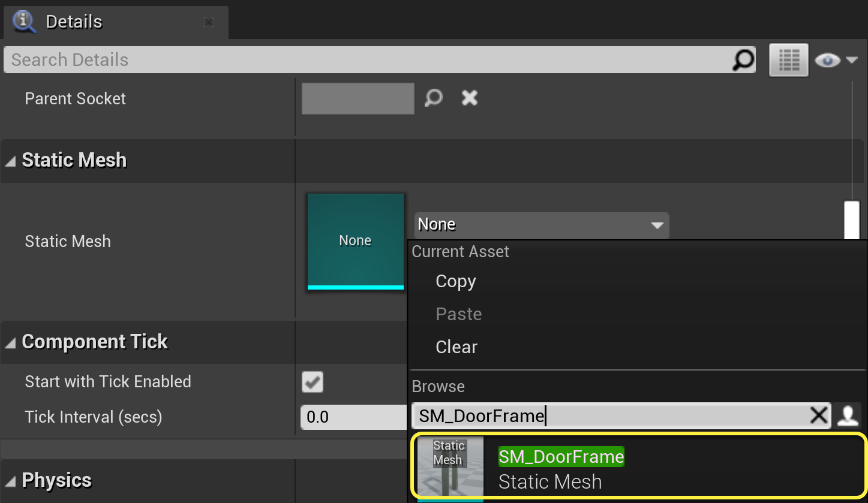Collapse the Static Mesh section
Viewport: 868px width, 503px height.
click(x=11, y=161)
